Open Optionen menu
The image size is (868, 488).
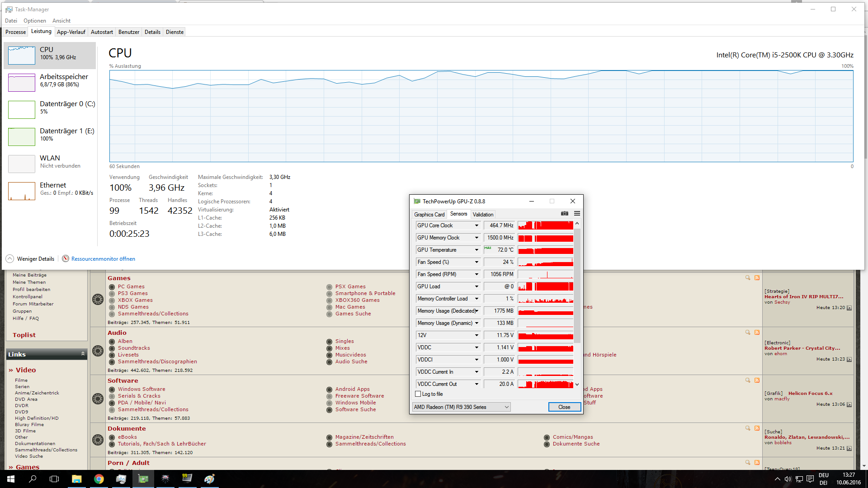[x=35, y=21]
